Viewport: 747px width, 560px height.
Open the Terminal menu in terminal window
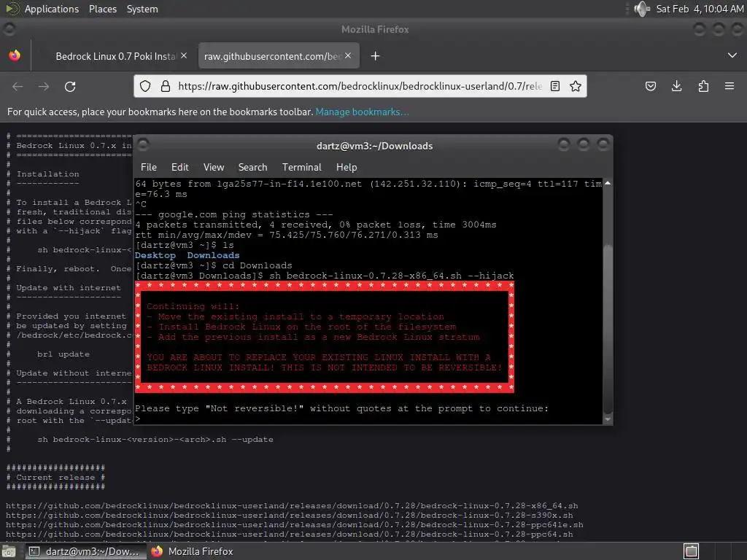click(301, 167)
